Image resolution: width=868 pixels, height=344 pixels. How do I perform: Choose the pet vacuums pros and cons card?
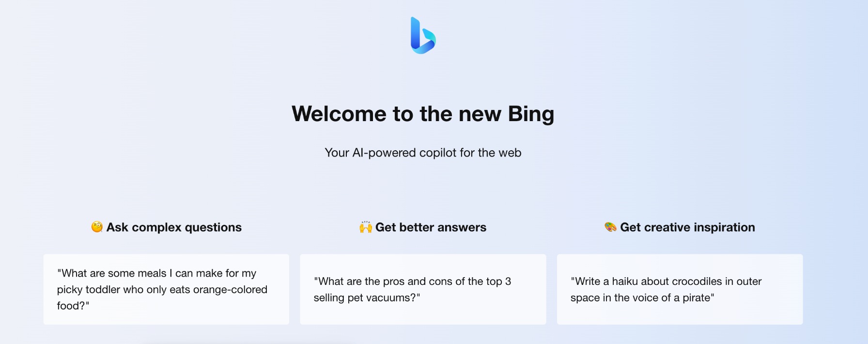click(423, 289)
